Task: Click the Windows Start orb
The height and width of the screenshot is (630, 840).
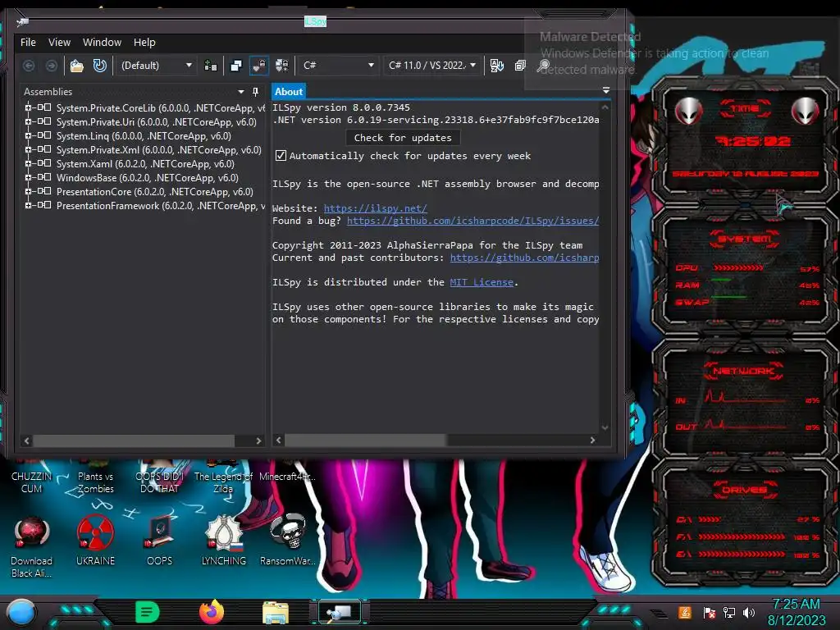Action: point(21,612)
